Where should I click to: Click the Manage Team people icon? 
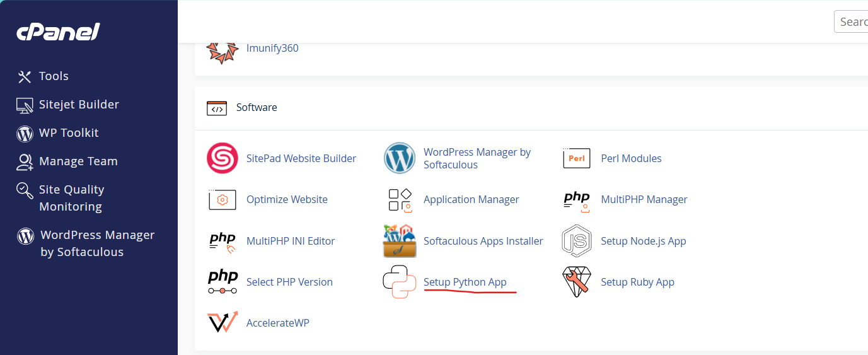click(x=25, y=162)
